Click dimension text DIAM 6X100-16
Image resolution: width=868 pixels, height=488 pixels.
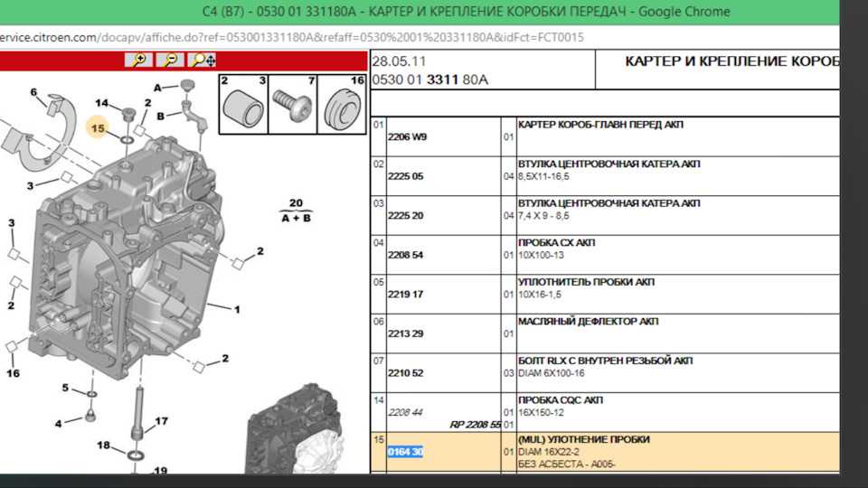551,373
